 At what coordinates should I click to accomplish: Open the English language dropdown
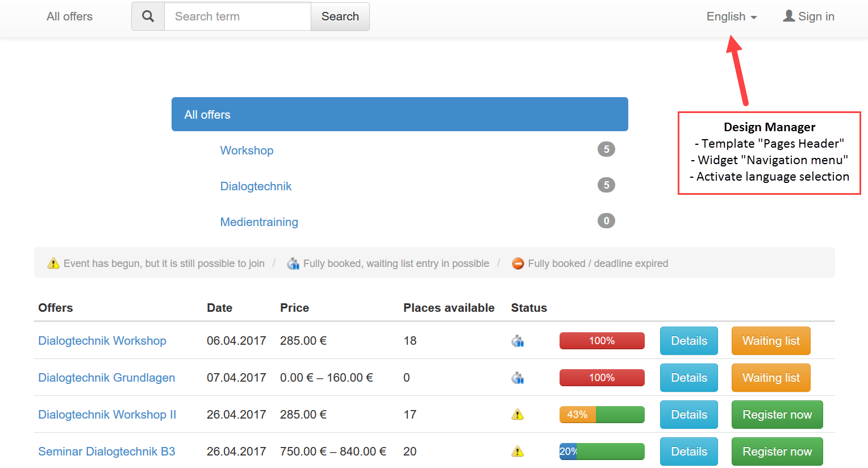[731, 16]
